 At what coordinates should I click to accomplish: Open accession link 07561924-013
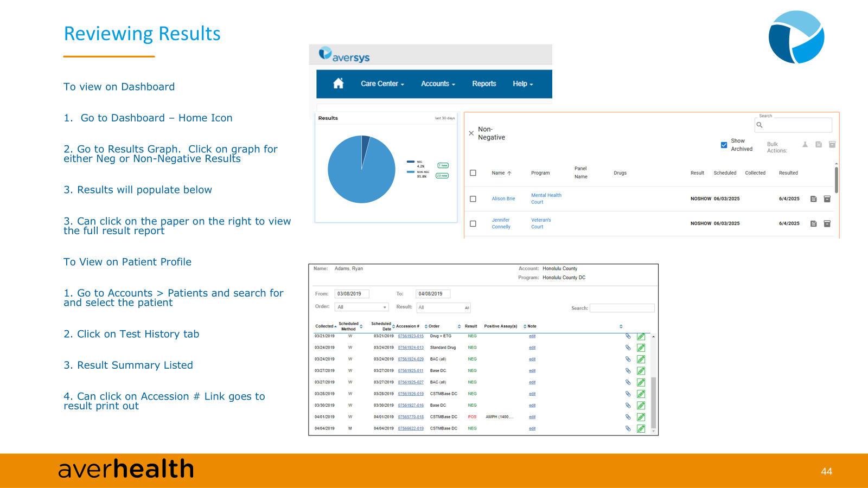[411, 348]
